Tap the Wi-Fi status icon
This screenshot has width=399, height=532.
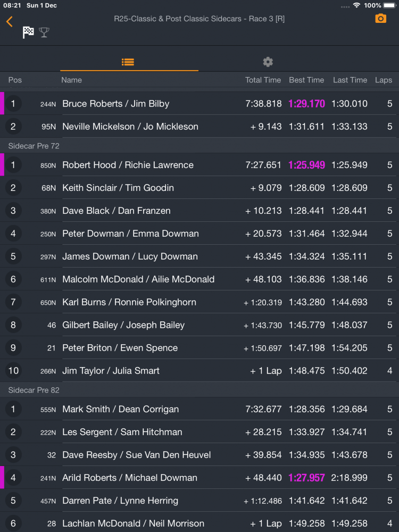[356, 5]
